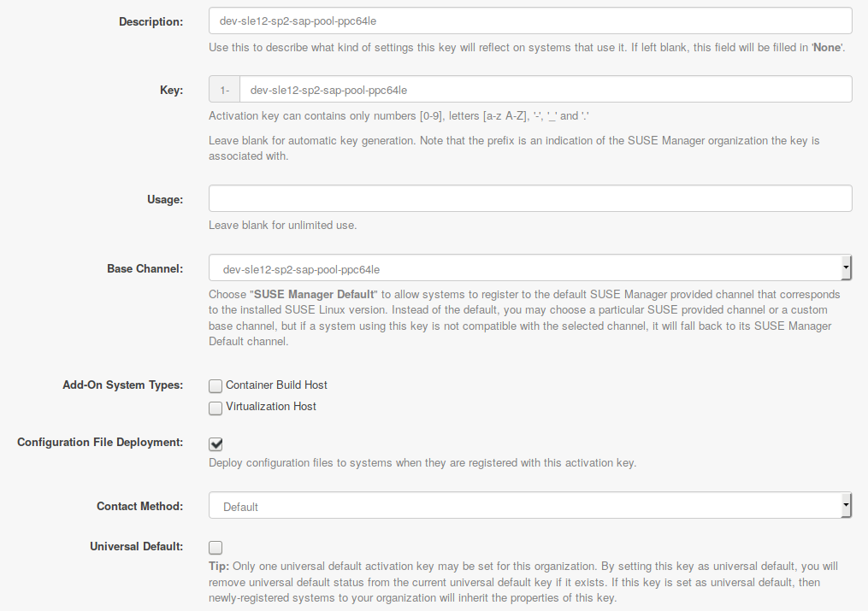Image resolution: width=868 pixels, height=611 pixels.
Task: Uncheck the Configuration File Deployment checkbox
Action: (x=216, y=444)
